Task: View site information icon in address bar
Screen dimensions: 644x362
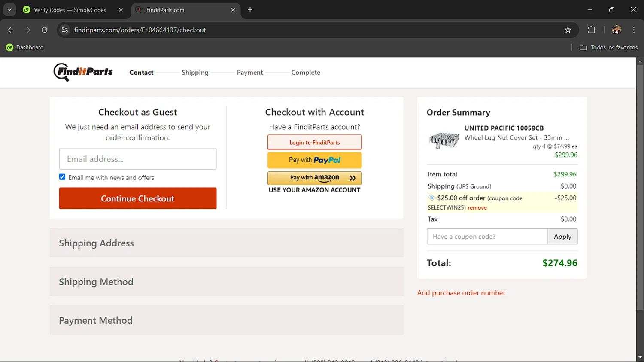Action: click(x=65, y=30)
